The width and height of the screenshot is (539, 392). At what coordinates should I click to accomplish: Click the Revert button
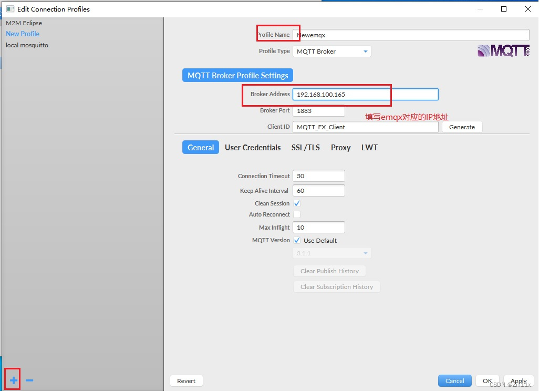pyautogui.click(x=186, y=380)
